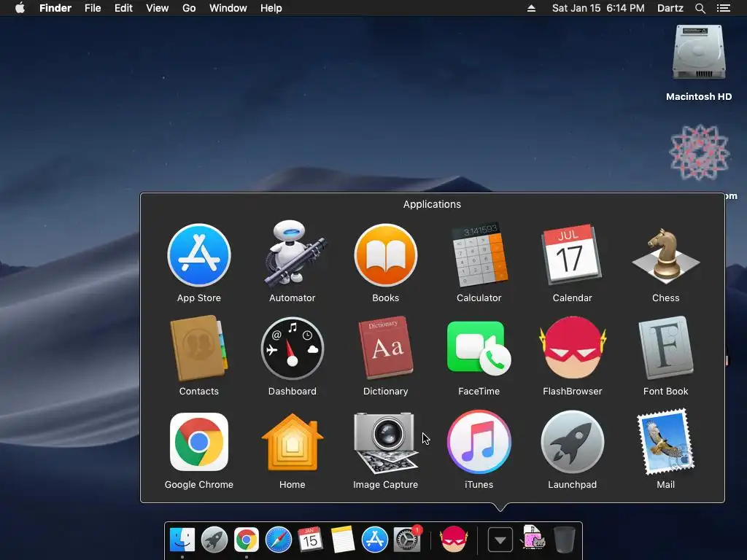The width and height of the screenshot is (747, 560).
Task: Open Safari compass icon in the Dock
Action: coord(278,540)
